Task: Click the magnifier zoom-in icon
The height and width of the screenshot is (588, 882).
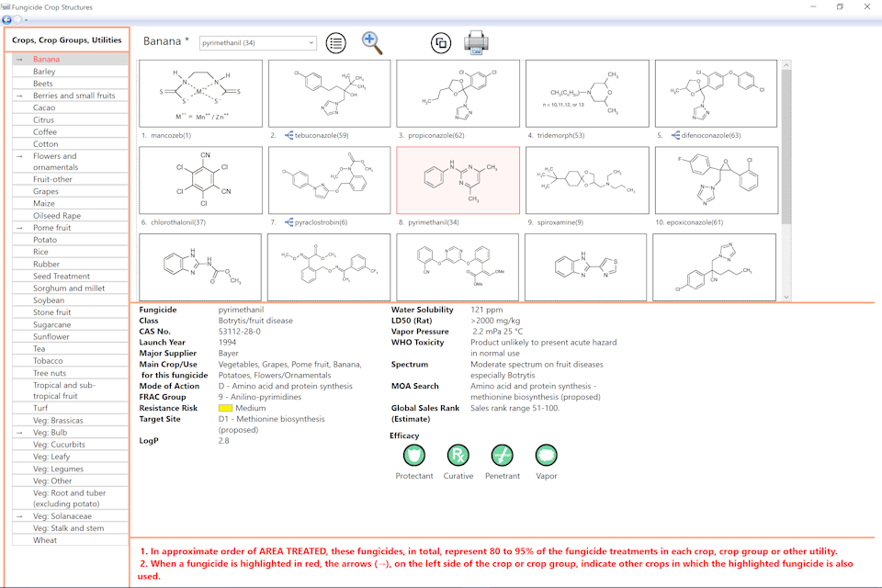Action: click(x=372, y=42)
